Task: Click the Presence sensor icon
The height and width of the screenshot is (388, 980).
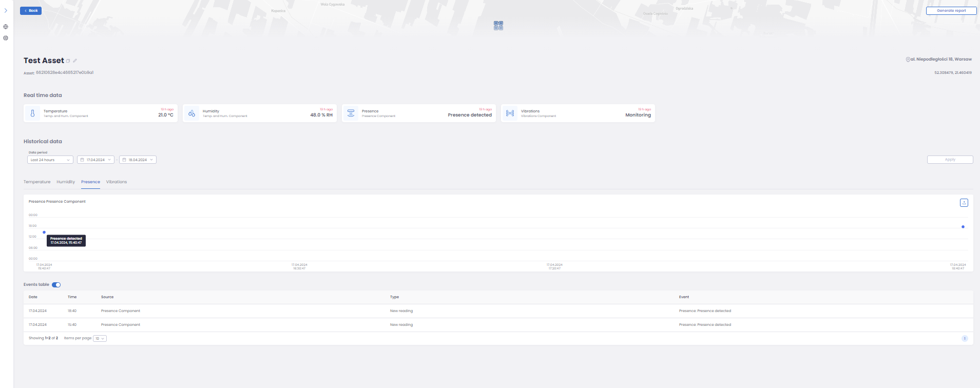Action: coord(351,113)
